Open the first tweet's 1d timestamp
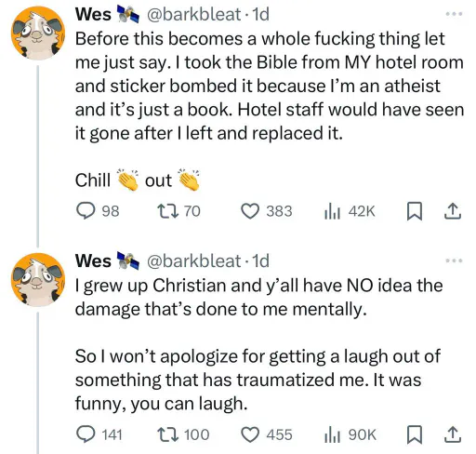This screenshot has height=454, width=476. [260, 14]
